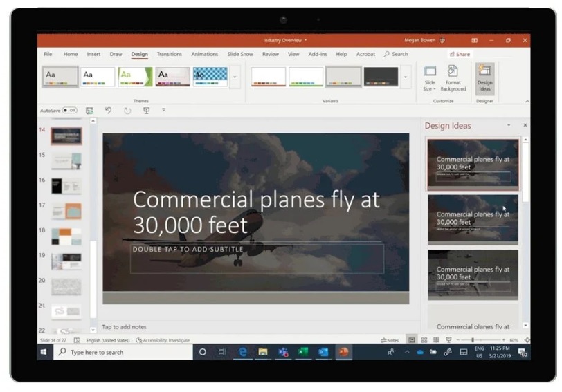Expand the Variants gallery dropdown

pyautogui.click(x=406, y=77)
